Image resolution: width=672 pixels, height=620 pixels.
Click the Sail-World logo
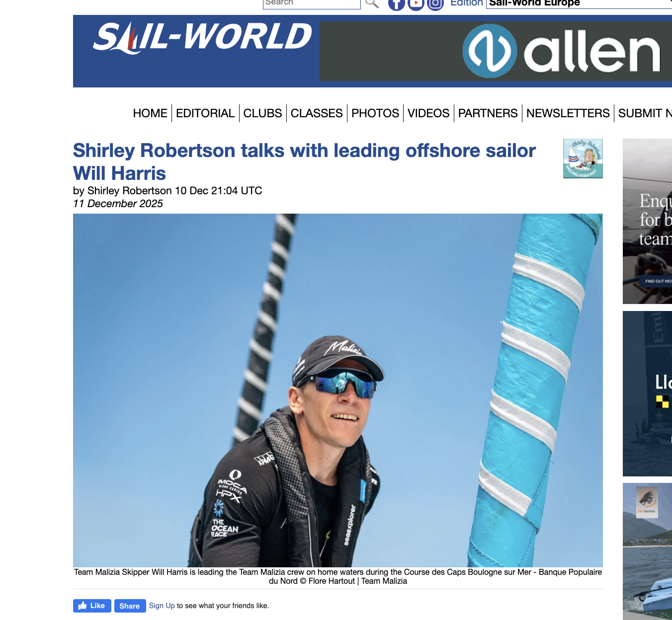click(202, 38)
